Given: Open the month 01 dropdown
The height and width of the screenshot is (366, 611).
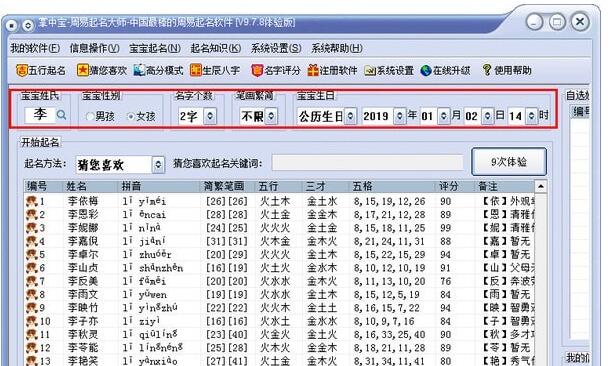Looking at the screenshot, I should tap(443, 116).
